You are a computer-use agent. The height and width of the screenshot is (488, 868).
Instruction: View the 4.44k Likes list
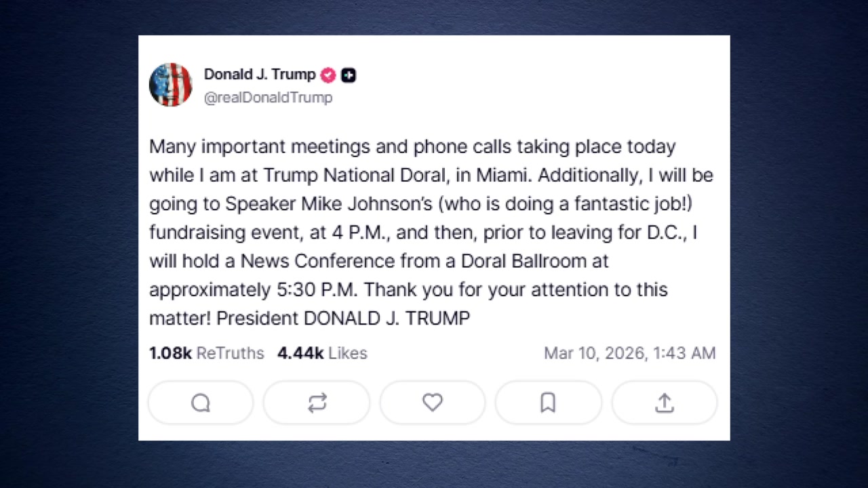point(322,353)
